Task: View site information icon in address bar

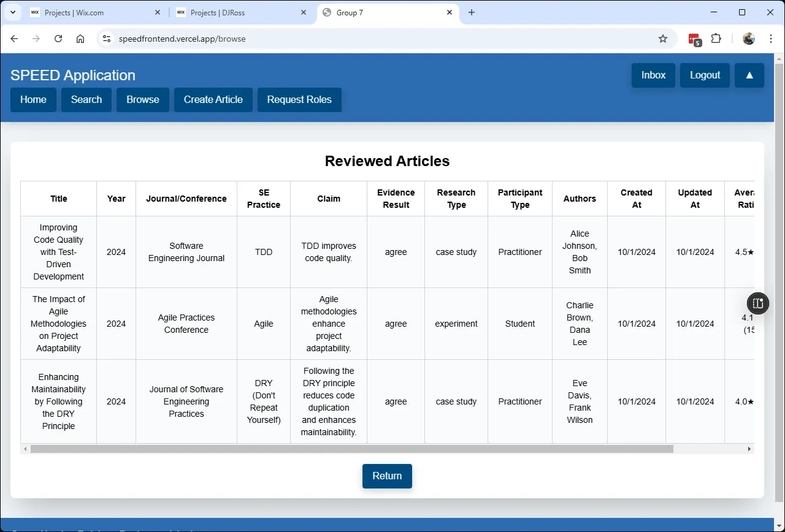Action: point(107,39)
